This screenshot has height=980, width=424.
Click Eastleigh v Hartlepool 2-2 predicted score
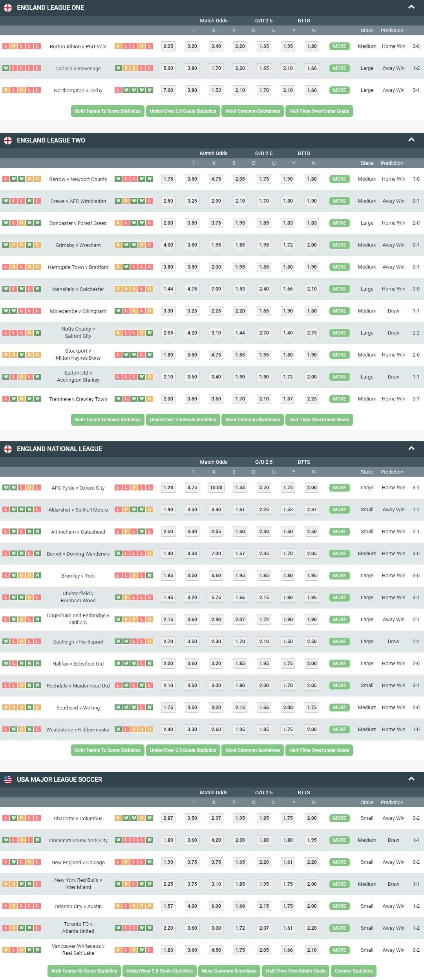click(416, 642)
